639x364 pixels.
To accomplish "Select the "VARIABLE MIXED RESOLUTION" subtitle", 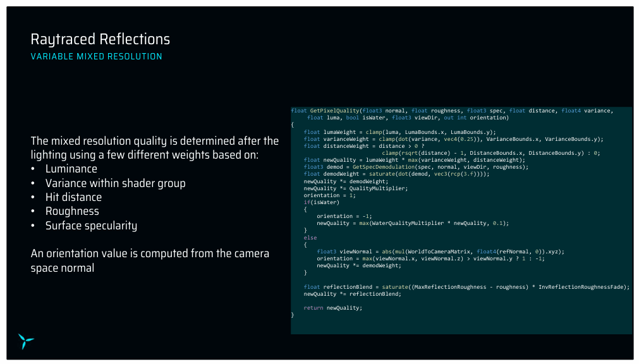I will click(96, 57).
